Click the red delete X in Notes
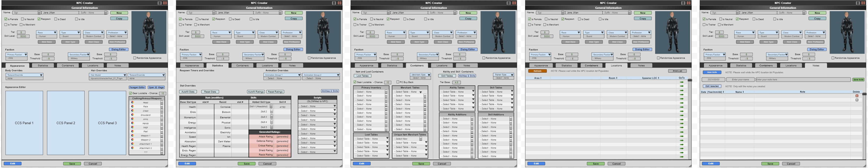This screenshot has width=868, height=168. [856, 96]
